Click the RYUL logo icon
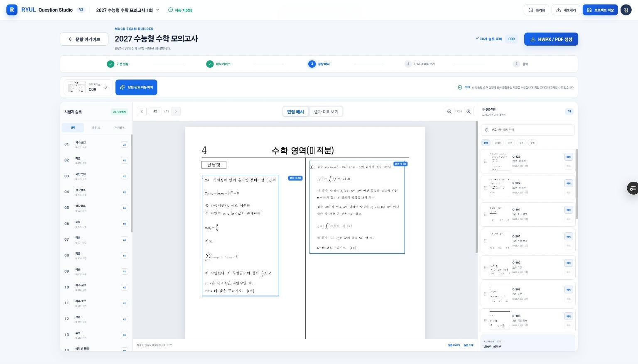 (x=12, y=10)
